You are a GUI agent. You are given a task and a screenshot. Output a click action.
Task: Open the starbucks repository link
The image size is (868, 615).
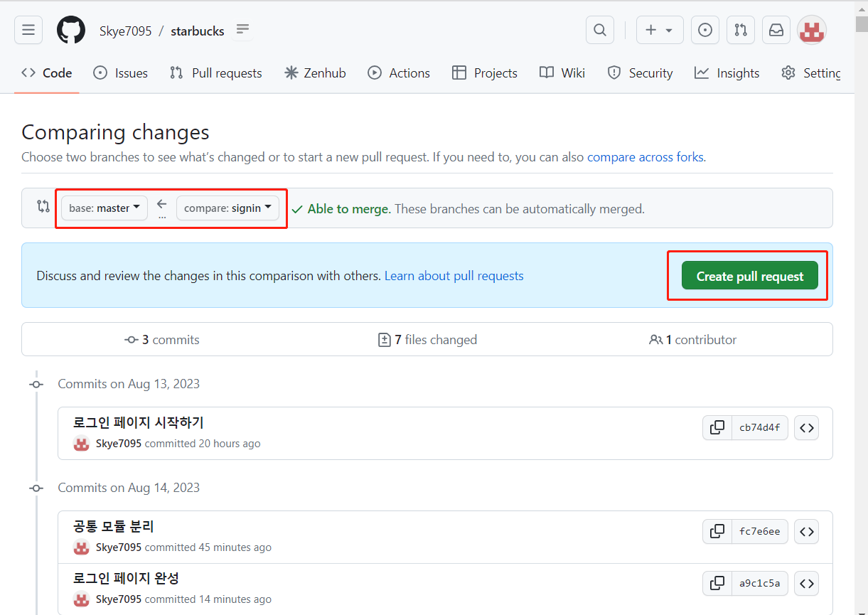(x=198, y=31)
